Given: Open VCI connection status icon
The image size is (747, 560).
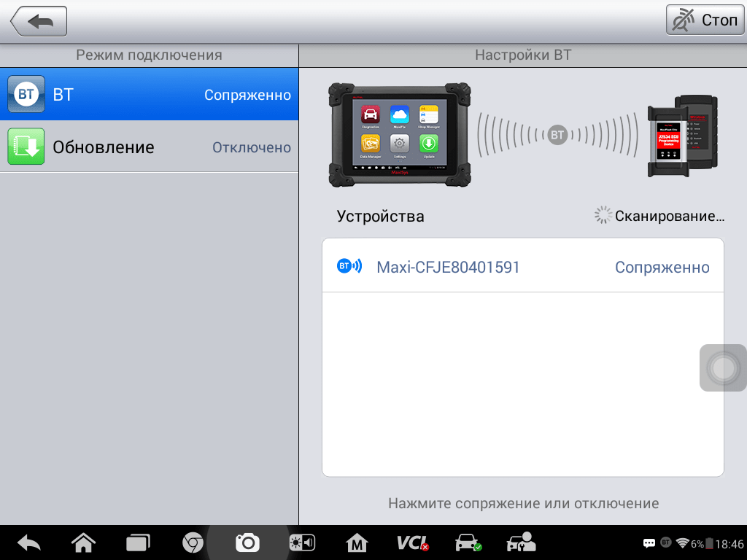Looking at the screenshot, I should 412,542.
